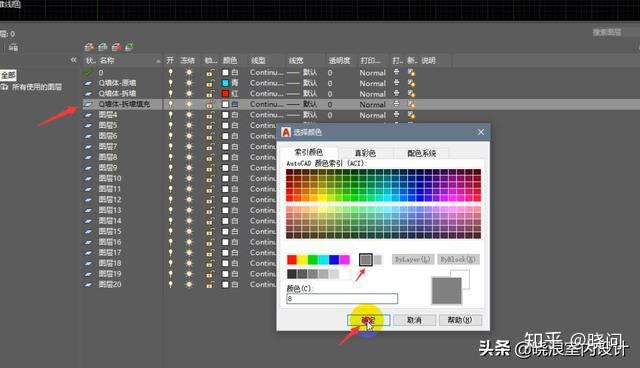
Task: Pick the cyan standard color swatch
Action: point(324,259)
